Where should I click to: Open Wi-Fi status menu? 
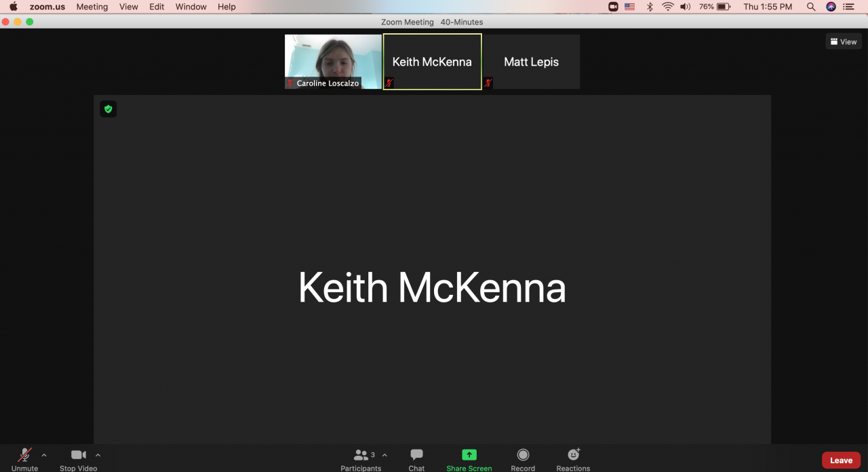tap(668, 7)
